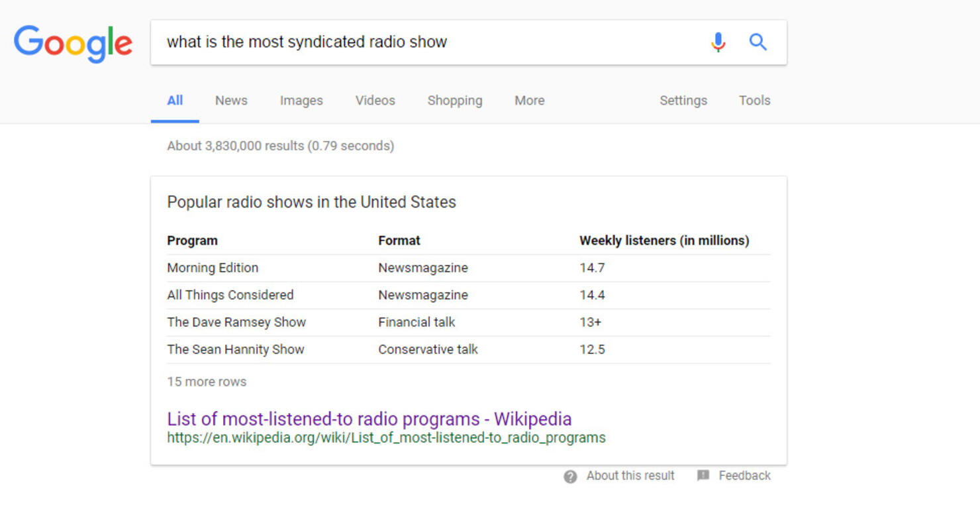The image size is (980, 505).
Task: Click the About 3,830,000 results text
Action: tap(280, 146)
